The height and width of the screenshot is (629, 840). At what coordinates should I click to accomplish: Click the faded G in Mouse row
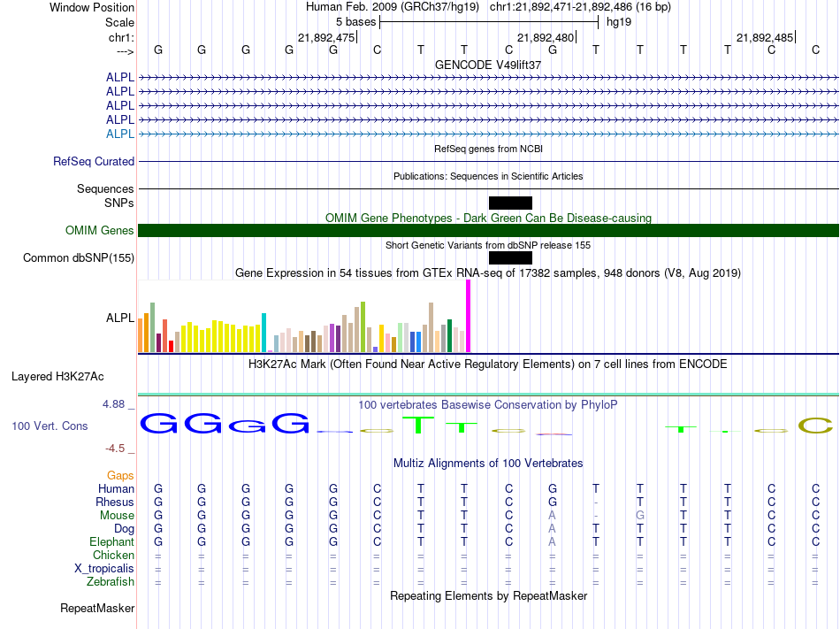pyautogui.click(x=639, y=516)
